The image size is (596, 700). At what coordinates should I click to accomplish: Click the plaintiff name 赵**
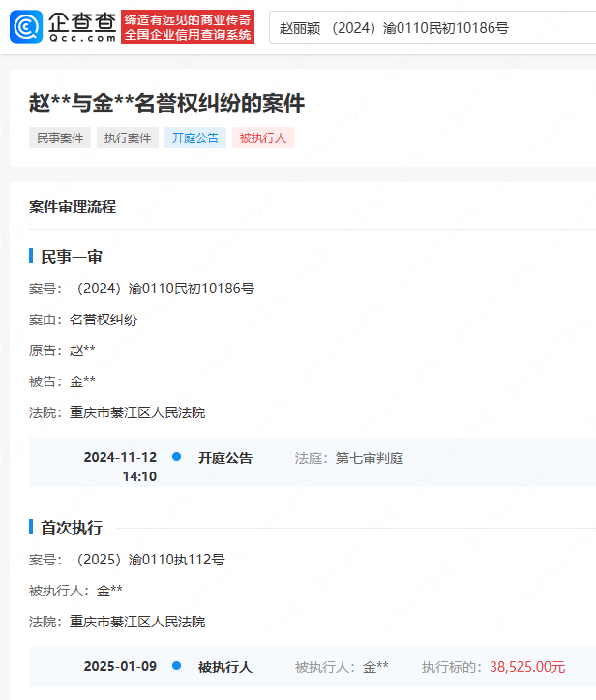[x=82, y=350]
